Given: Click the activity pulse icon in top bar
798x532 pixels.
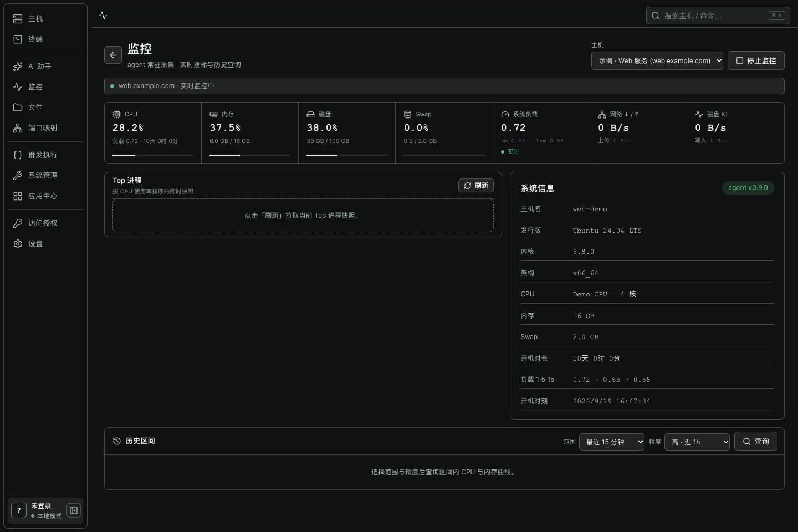Looking at the screenshot, I should click(x=103, y=16).
